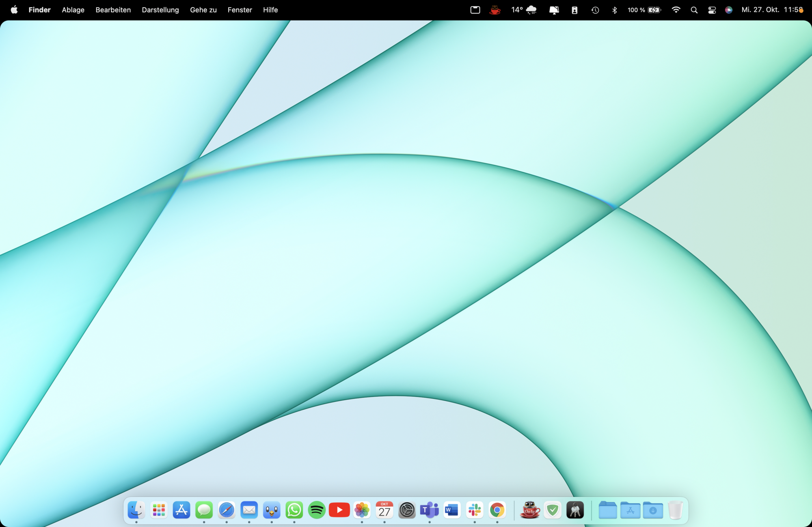Click the 14° weather menu bar item

coord(524,10)
